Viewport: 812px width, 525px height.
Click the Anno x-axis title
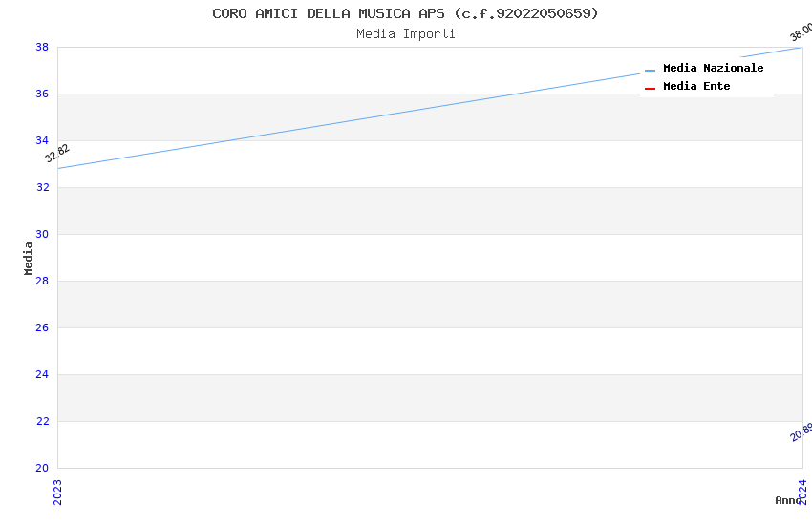[787, 500]
